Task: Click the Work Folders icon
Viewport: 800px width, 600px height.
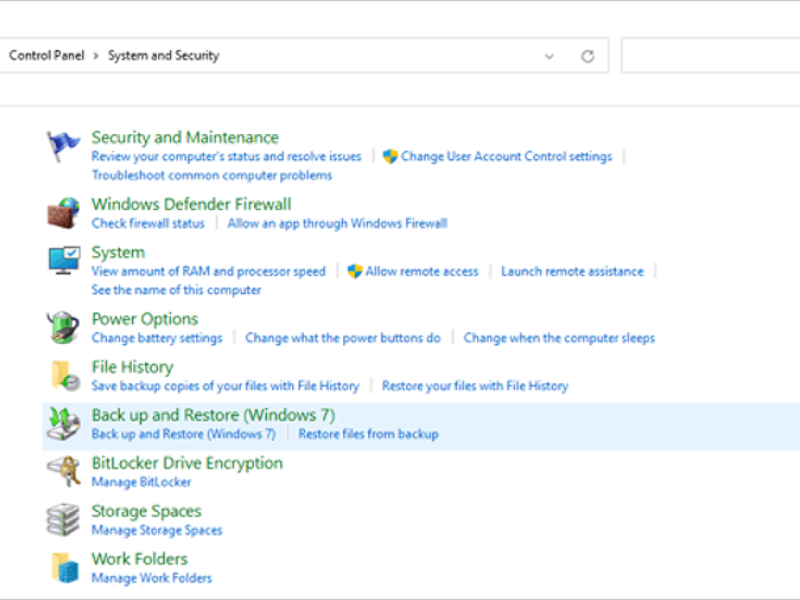Action: coord(63,567)
